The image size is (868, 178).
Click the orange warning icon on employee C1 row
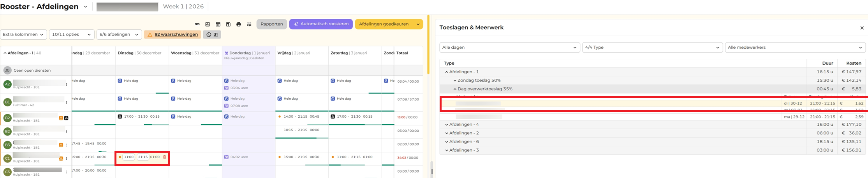pyautogui.click(x=61, y=159)
